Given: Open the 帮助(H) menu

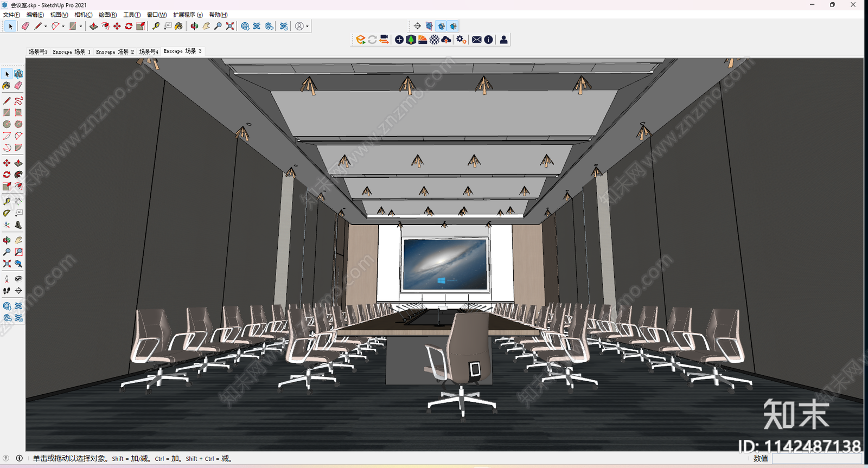Looking at the screenshot, I should pos(219,15).
